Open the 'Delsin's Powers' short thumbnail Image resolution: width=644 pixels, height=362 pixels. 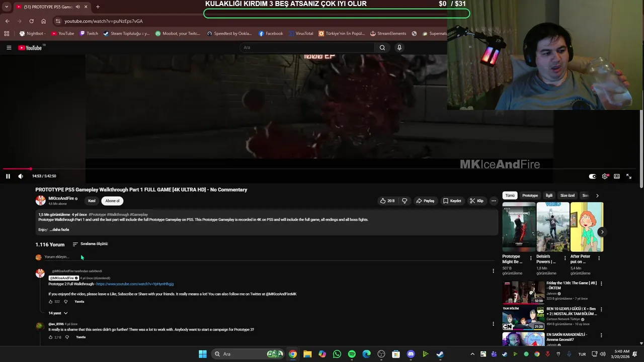[553, 227]
